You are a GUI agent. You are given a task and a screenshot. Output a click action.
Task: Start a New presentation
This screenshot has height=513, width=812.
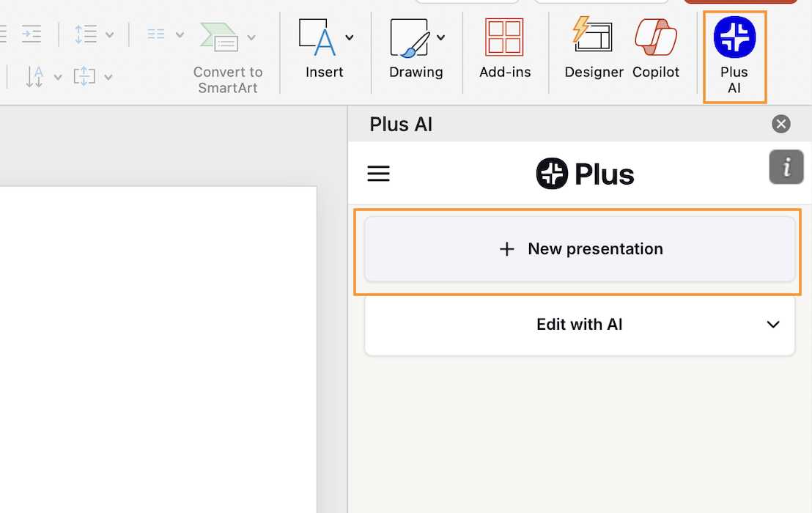coord(580,249)
